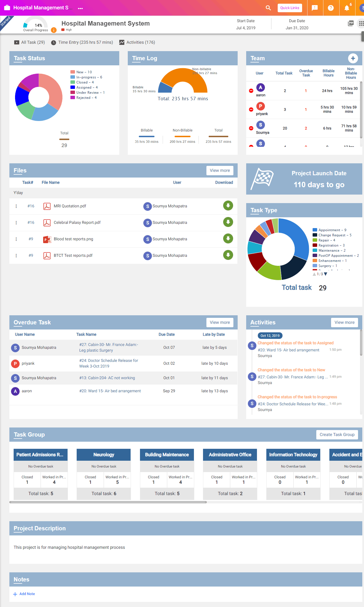Download the MRI Quotation.pdf file
The image size is (364, 607).
[228, 205]
